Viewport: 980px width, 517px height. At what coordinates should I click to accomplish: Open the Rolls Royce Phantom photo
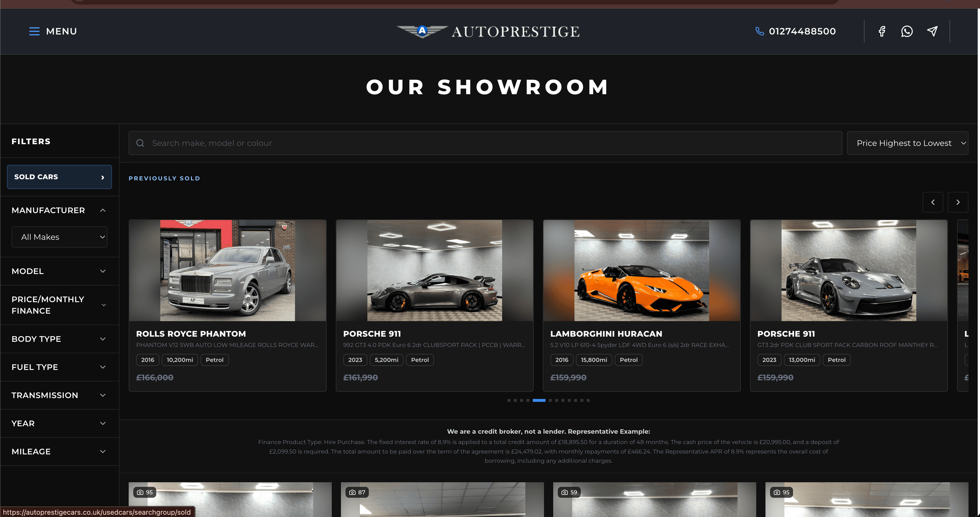point(227,271)
